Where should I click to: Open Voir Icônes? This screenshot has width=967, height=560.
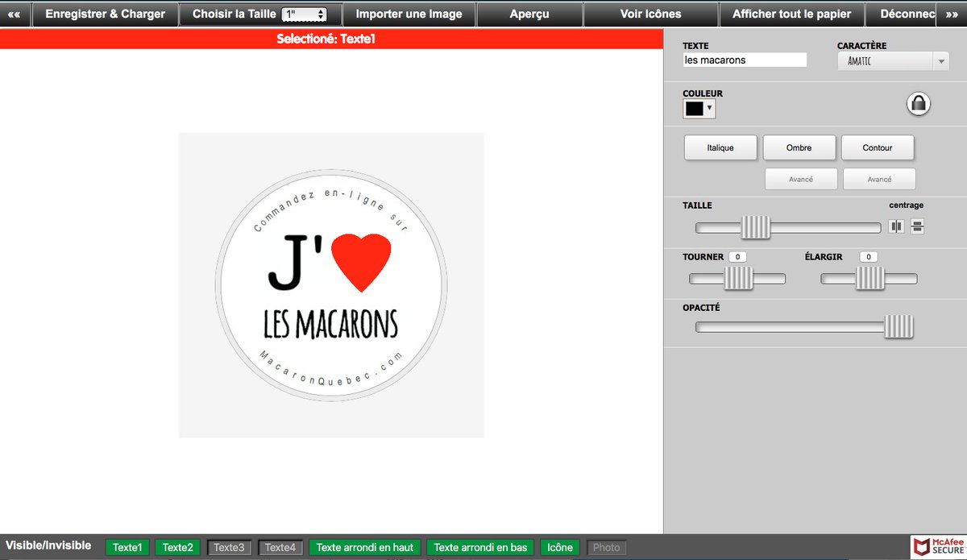pyautogui.click(x=650, y=14)
